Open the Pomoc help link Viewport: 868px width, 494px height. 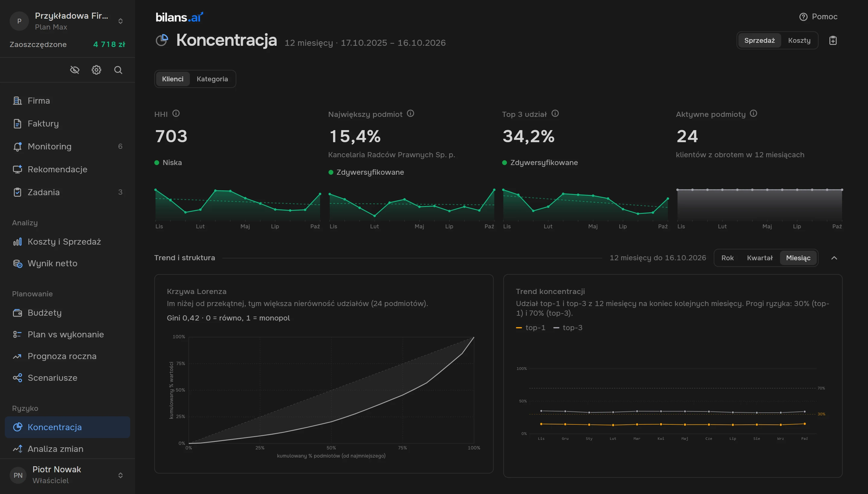tap(818, 17)
